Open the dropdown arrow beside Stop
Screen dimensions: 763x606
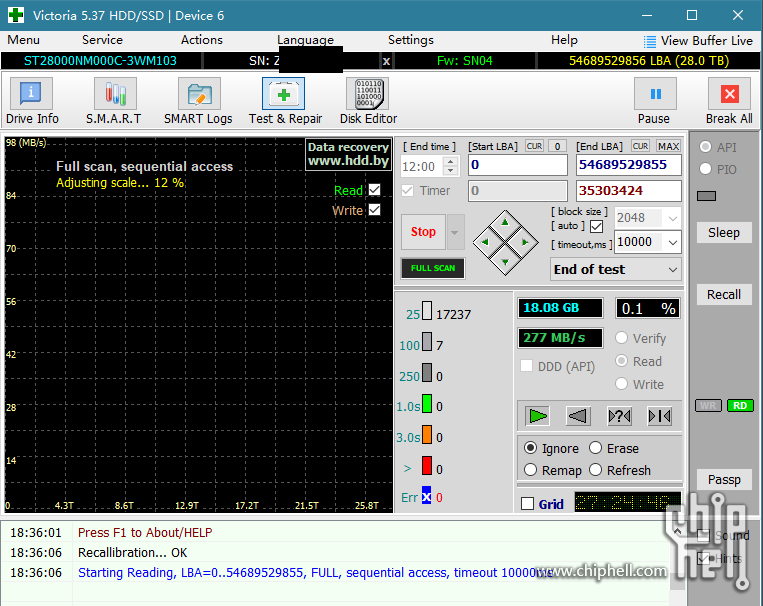455,232
